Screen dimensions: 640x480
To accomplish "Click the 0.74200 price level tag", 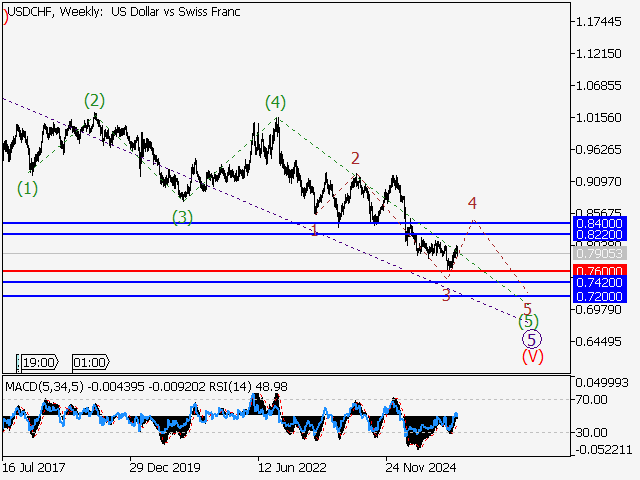I will pyautogui.click(x=599, y=283).
